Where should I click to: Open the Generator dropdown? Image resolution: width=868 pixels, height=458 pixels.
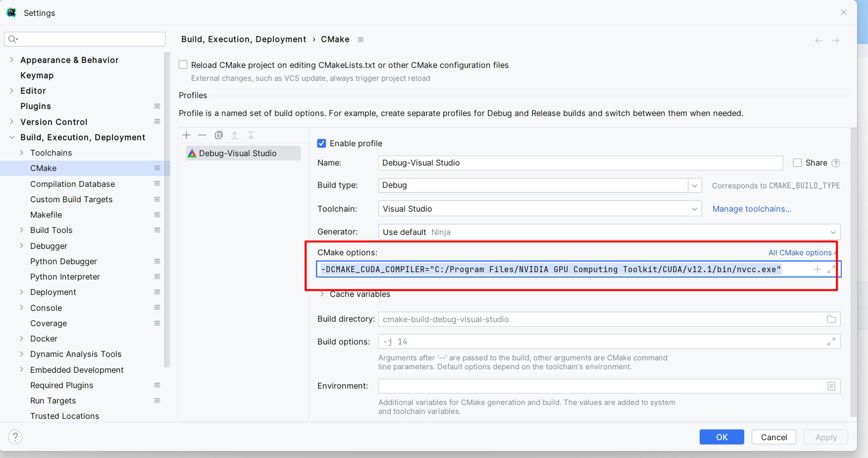pos(833,232)
